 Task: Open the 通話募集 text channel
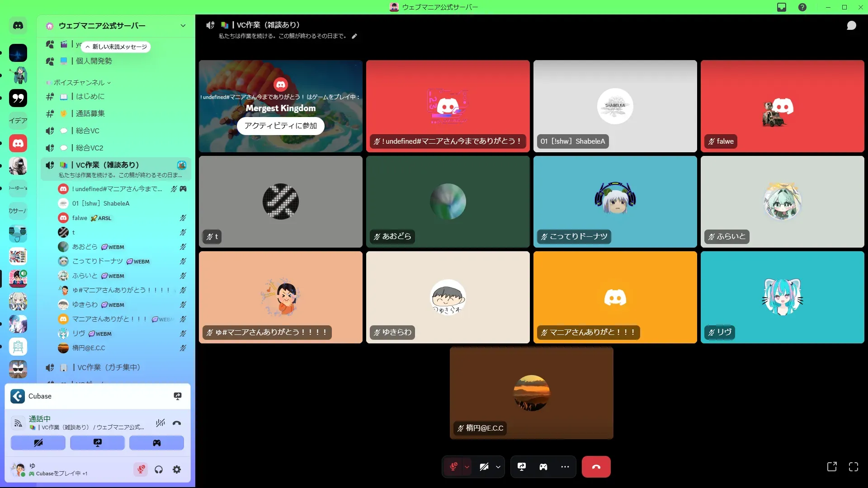click(x=90, y=113)
